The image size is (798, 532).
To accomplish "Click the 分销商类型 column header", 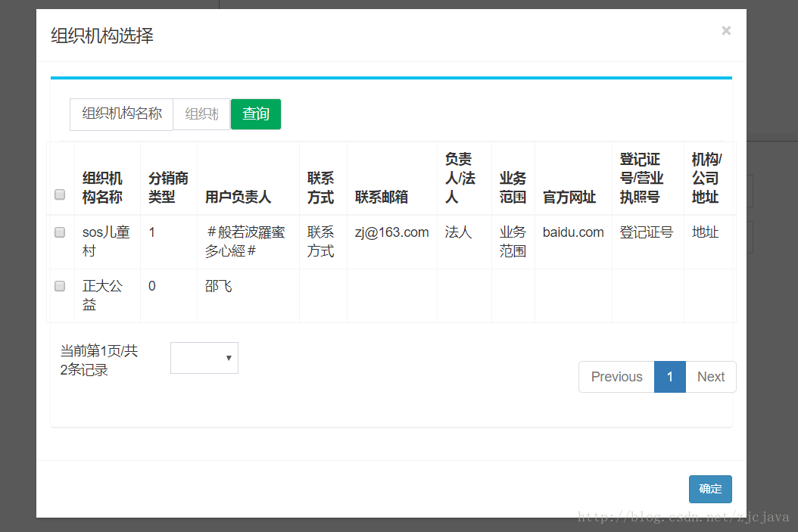I will [x=168, y=178].
